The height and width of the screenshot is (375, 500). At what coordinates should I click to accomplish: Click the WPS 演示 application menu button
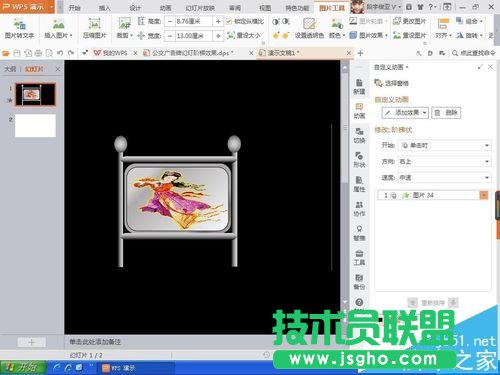[27, 7]
